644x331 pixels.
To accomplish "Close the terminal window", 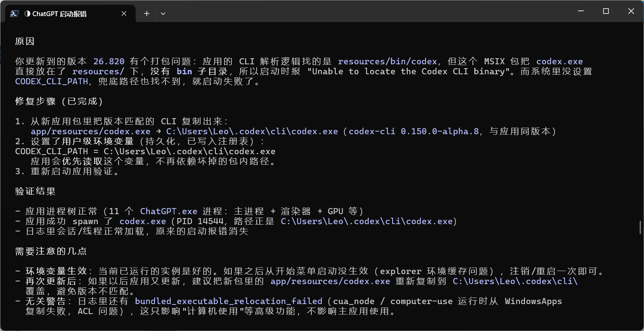I will [x=631, y=11].
